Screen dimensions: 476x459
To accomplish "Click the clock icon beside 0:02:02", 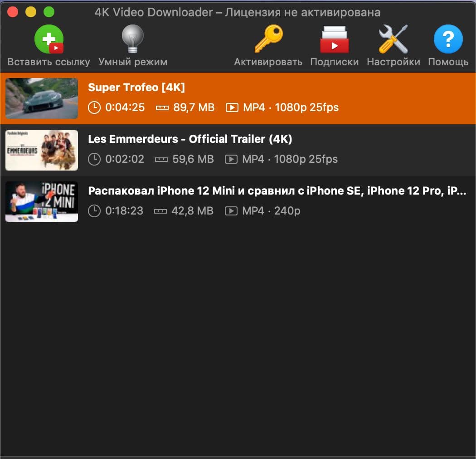I will [x=94, y=159].
